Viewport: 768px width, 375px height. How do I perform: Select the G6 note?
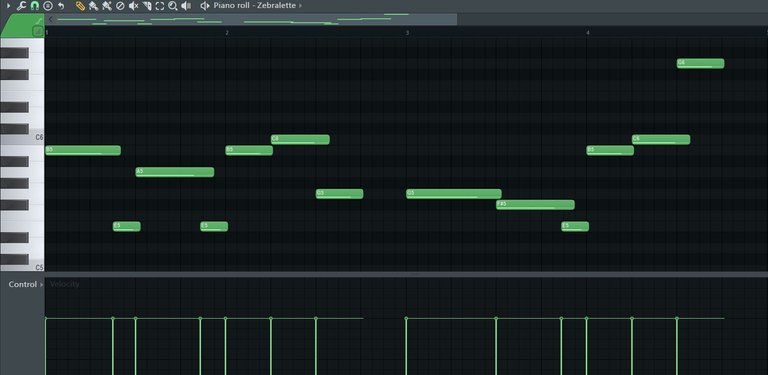700,64
